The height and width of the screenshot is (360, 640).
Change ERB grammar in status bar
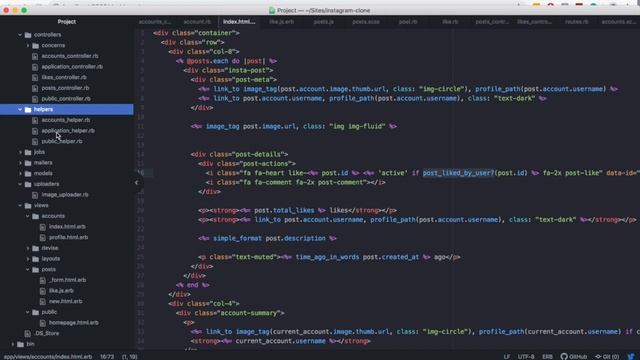(x=547, y=356)
